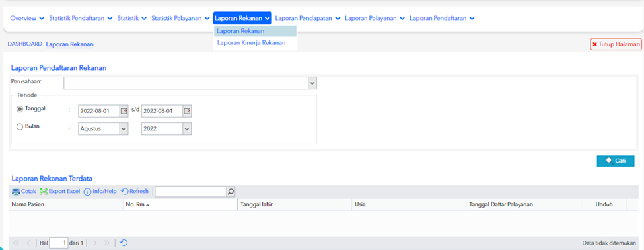Sort by the Tanggal lahir column

[x=295, y=204]
